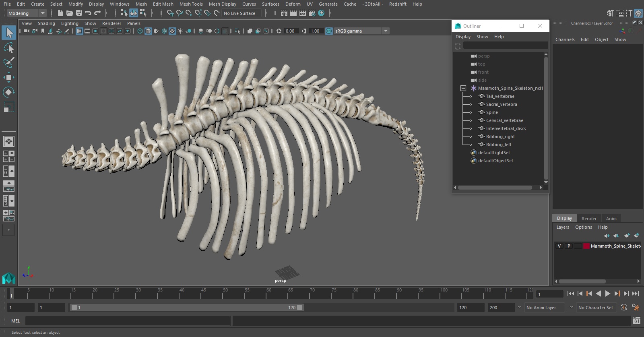The height and width of the screenshot is (337, 644).
Task: Open the Redshift menu
Action: [x=398, y=4]
